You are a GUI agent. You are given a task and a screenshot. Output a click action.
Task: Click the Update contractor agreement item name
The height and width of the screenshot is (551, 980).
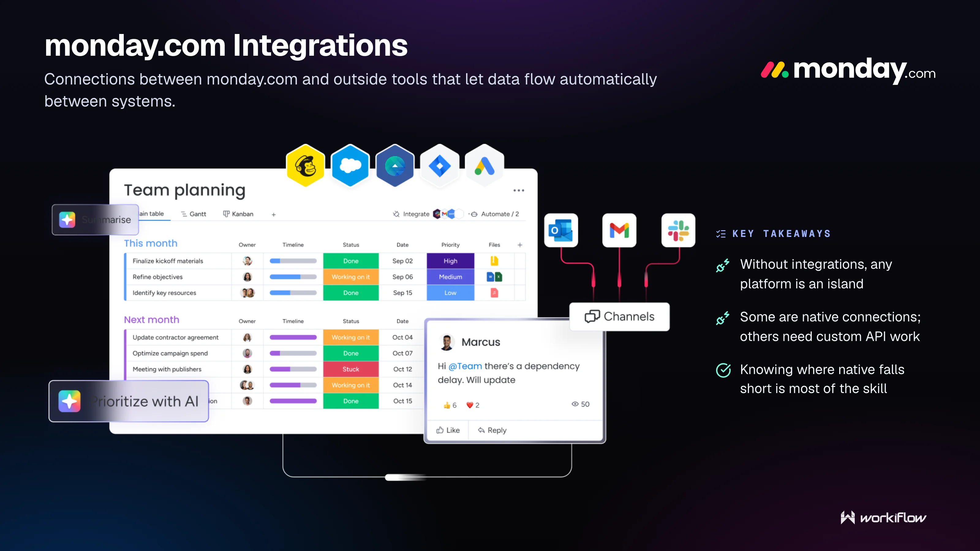tap(175, 337)
